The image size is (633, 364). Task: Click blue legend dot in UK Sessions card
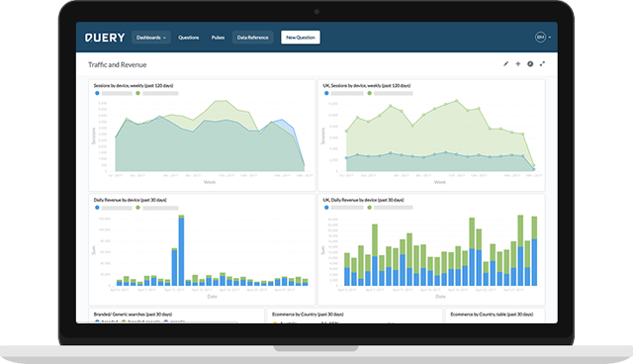pos(326,93)
